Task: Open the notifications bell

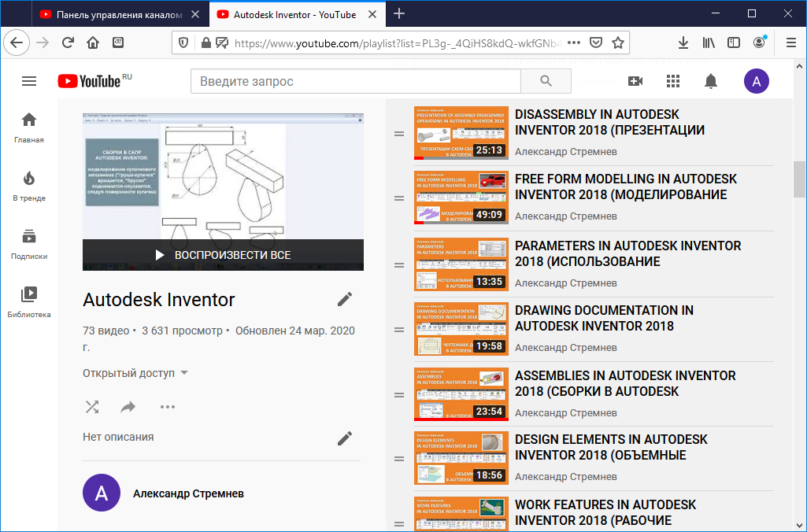Action: 711,81
